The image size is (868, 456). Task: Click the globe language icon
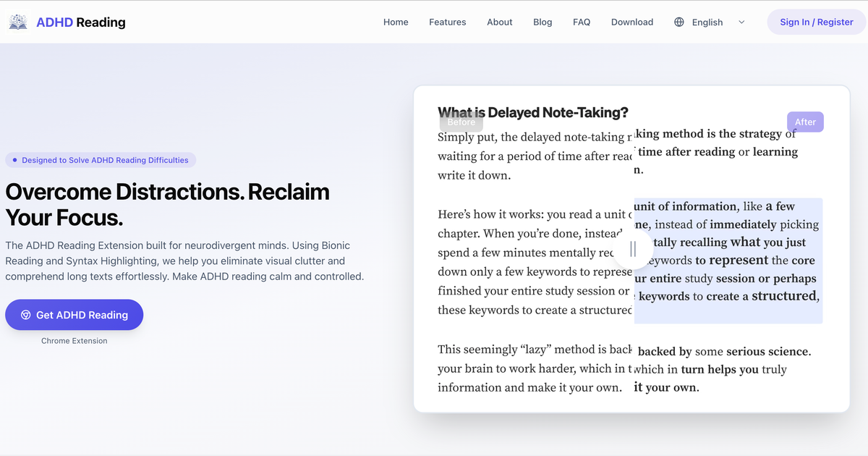click(x=678, y=22)
